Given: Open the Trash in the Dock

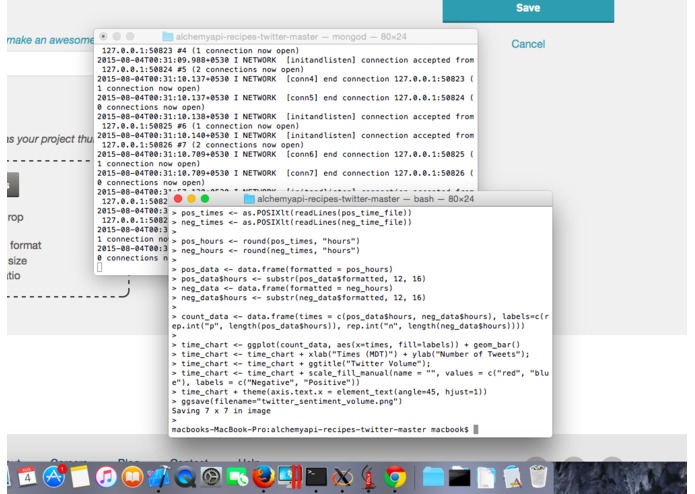Looking at the screenshot, I should 538,477.
